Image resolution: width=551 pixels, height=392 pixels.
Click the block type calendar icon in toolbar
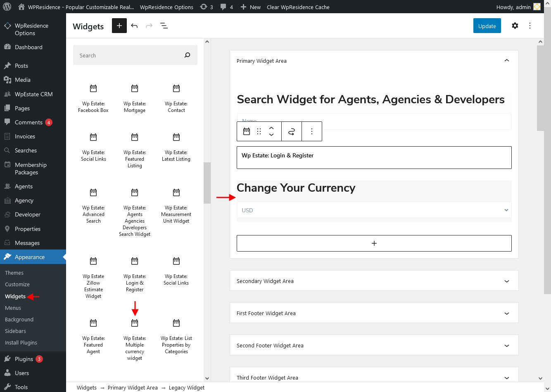(247, 131)
